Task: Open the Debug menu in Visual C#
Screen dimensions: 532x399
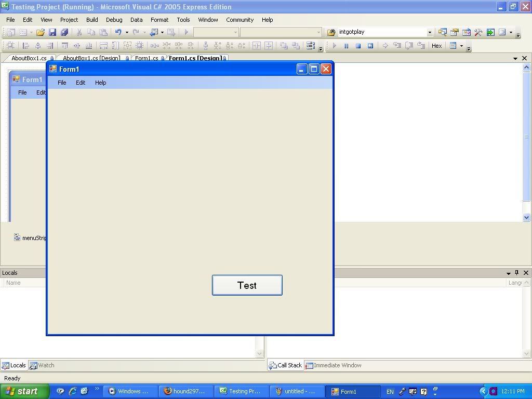Action: click(114, 20)
